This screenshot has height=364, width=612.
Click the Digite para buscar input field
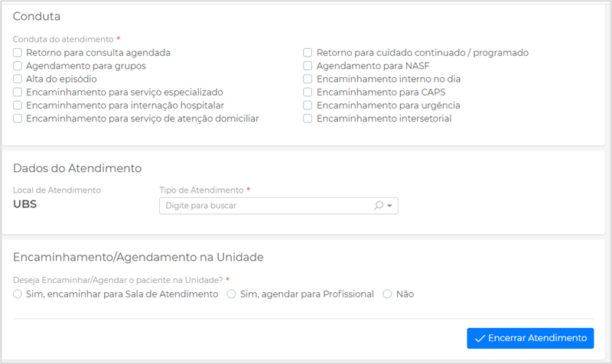click(x=264, y=206)
